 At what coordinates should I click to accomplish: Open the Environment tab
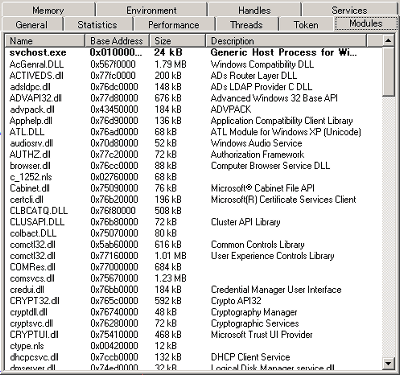(x=151, y=10)
